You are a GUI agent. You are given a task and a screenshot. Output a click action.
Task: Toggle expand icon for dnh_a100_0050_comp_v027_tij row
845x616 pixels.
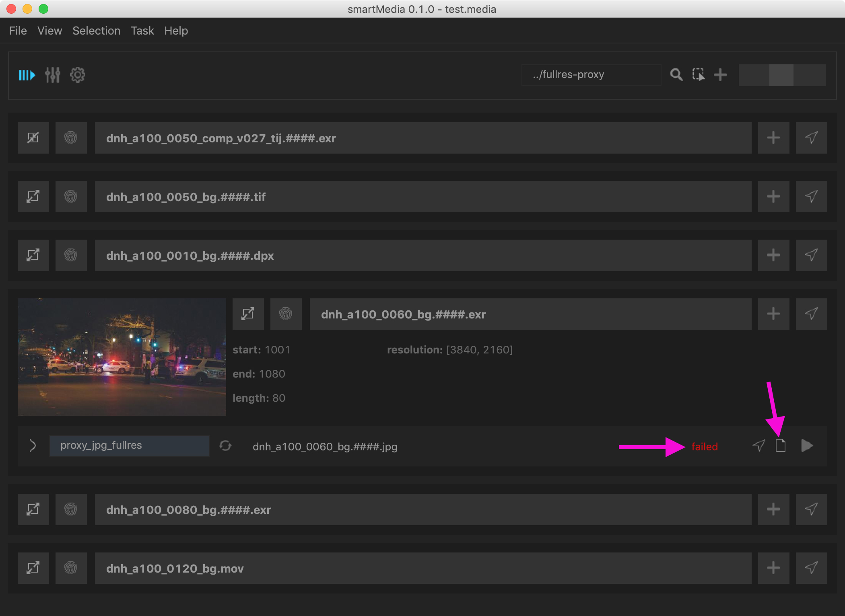(x=33, y=138)
